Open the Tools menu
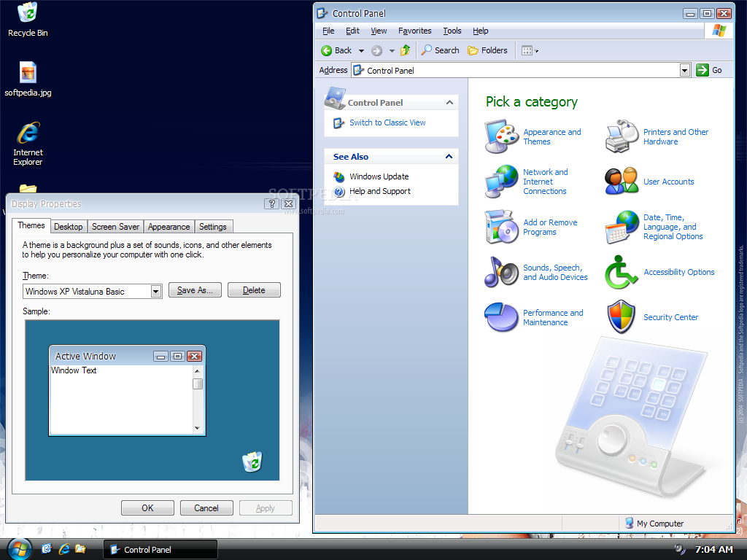 pyautogui.click(x=452, y=31)
